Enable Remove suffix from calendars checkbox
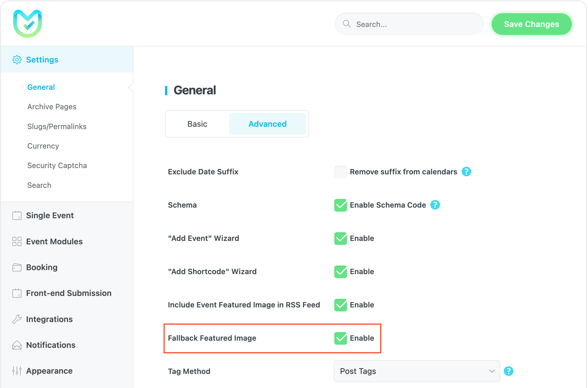This screenshot has height=388, width=588. point(340,172)
